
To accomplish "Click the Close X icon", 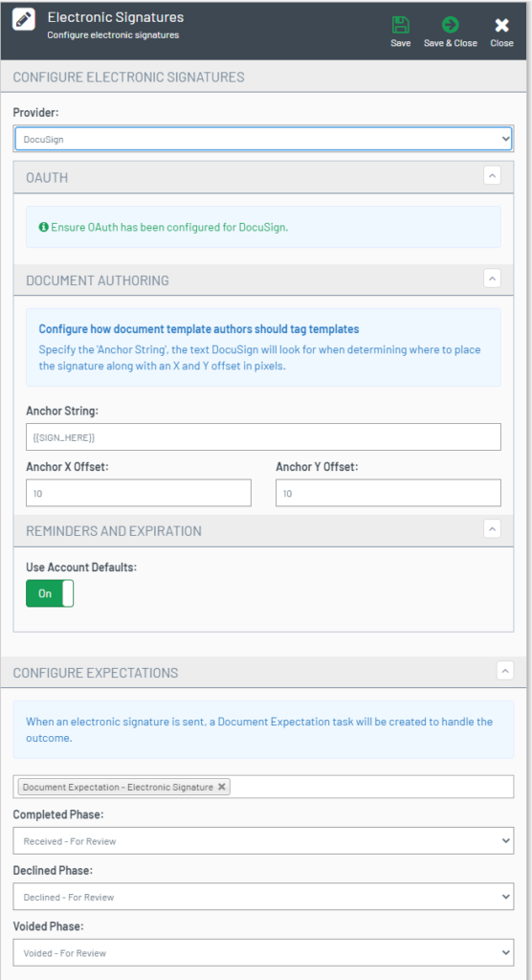I will (x=501, y=25).
